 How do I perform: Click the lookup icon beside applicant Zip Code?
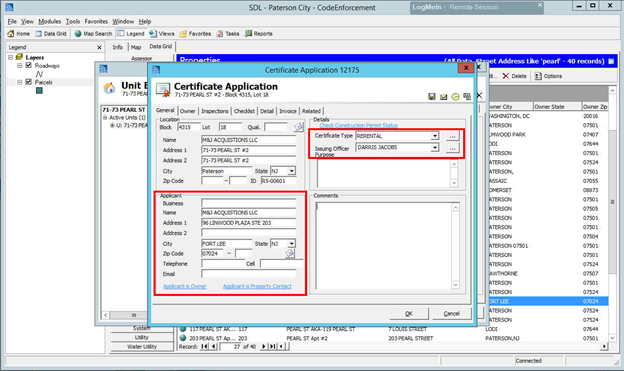click(x=290, y=253)
